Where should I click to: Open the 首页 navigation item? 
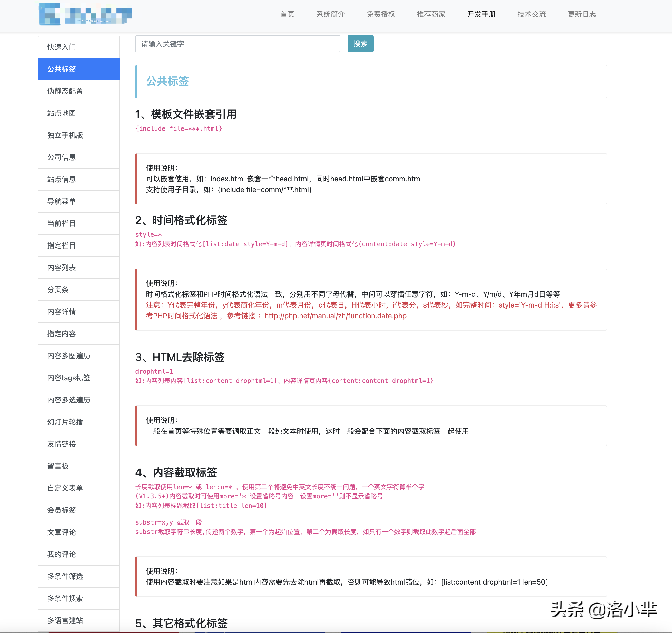(x=287, y=14)
